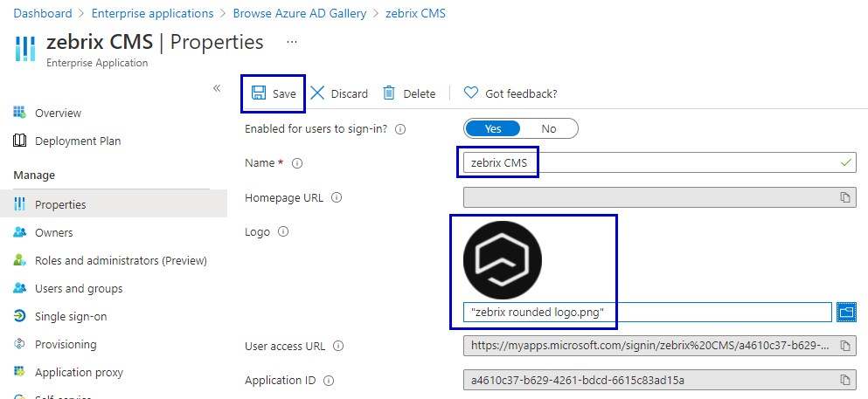Screen dimensions: 868x399
Task: Click the info icon next to Homepage URL
Action: pos(337,197)
